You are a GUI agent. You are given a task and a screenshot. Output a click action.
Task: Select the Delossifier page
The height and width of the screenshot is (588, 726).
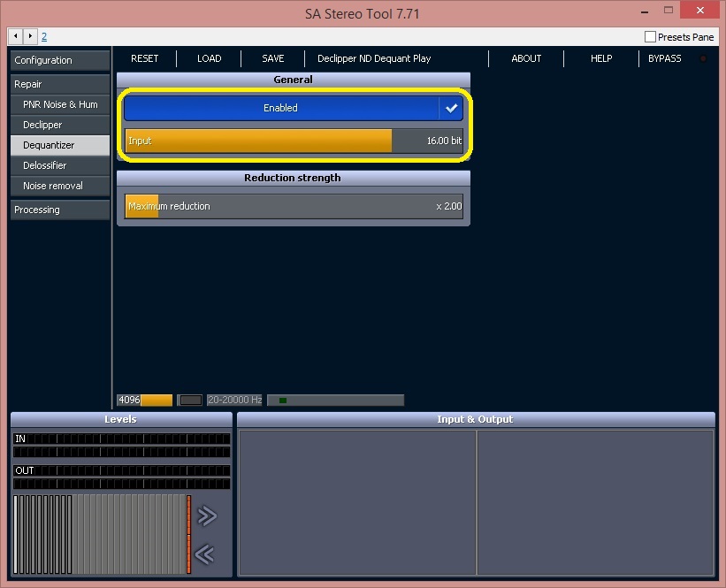tap(60, 165)
